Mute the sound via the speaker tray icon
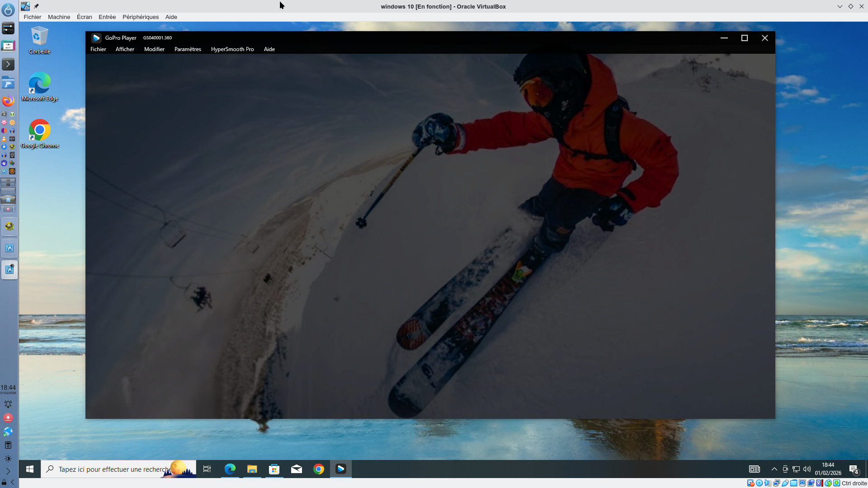Screen dimensions: 868x488 point(807,469)
